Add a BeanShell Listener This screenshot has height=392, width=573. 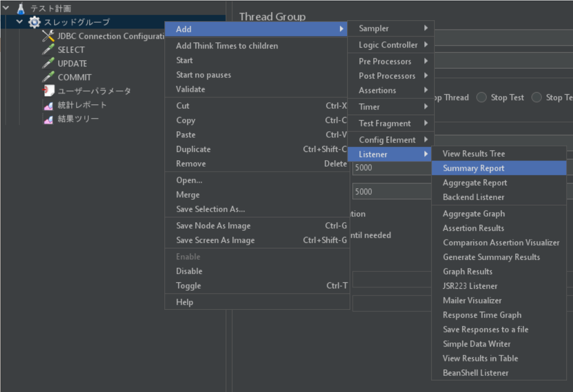point(499,373)
